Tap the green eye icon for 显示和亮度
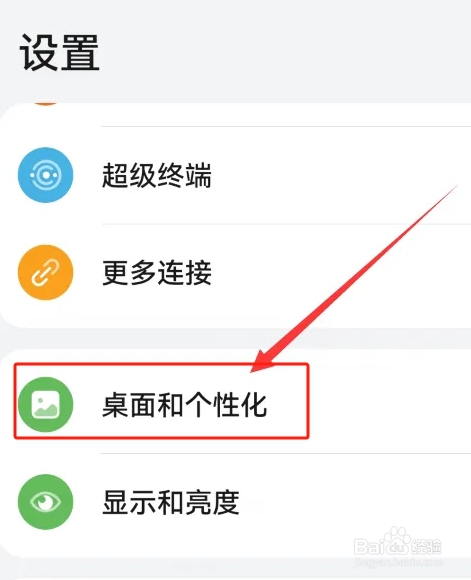This screenshot has width=471, height=580. tap(46, 502)
